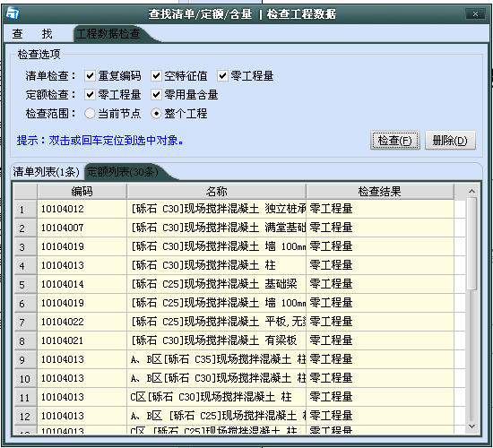Screen dimensions: 493x448
Task: Click the 独立桩承 concrete name cell
Action: [217, 209]
